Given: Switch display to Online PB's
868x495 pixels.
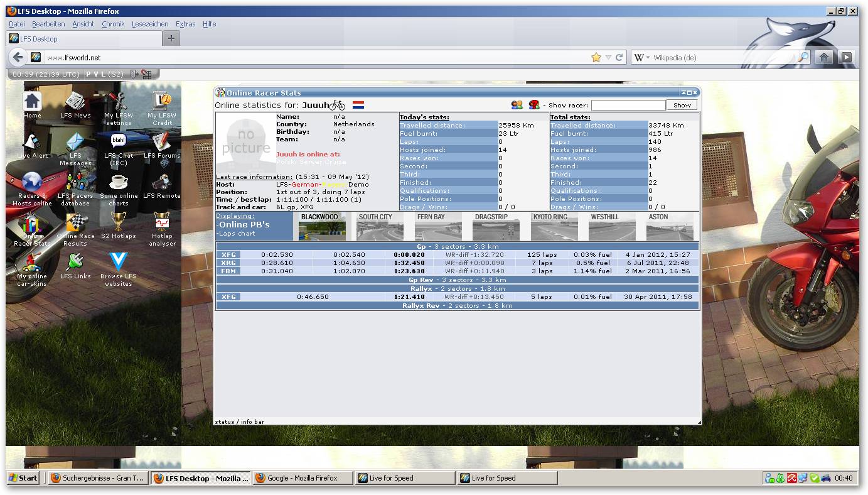Looking at the screenshot, I should [x=243, y=224].
